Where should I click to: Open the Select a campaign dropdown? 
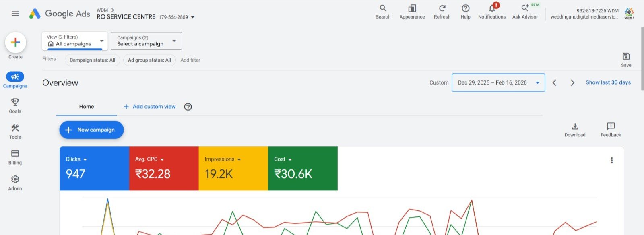click(146, 41)
